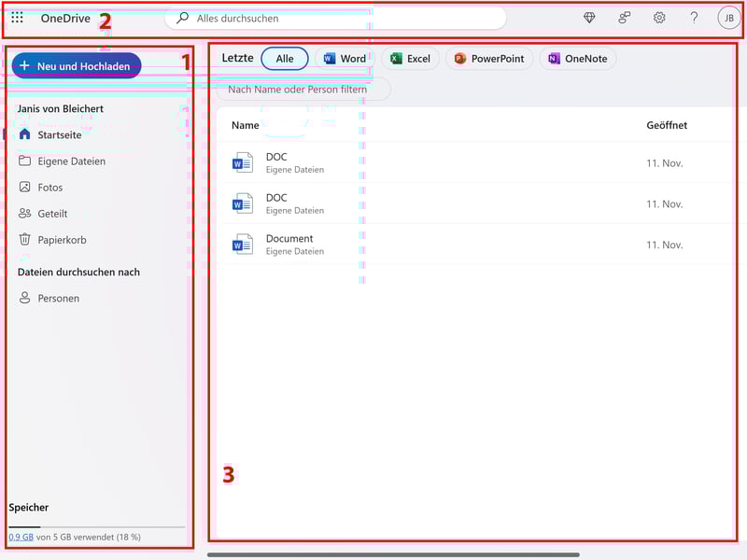Screen dimensions: 747x560
Task: Sort files by Name column header
Action: [246, 125]
